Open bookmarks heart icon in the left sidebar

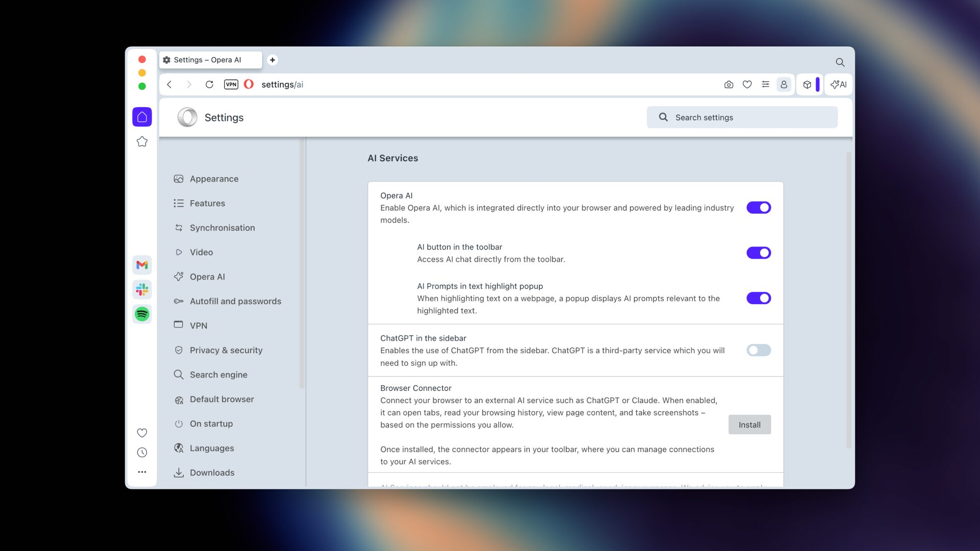point(142,433)
